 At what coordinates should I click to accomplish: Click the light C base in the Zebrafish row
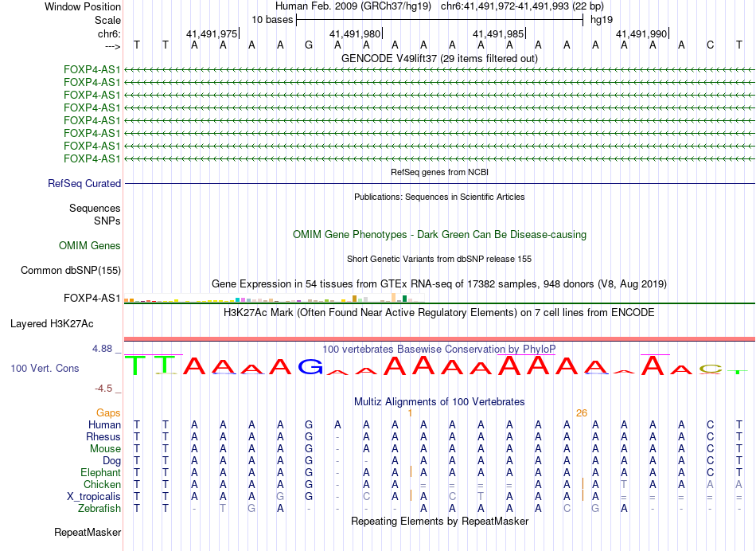coord(567,509)
